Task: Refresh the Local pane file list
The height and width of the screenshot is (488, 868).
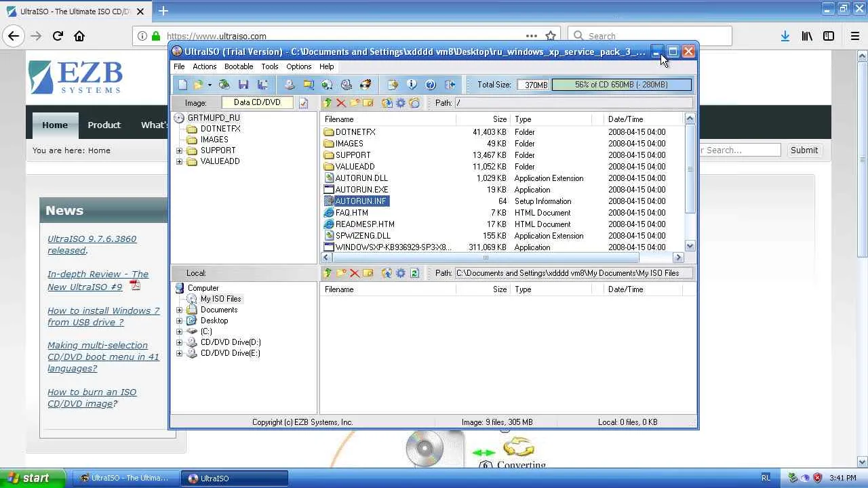Action: [414, 273]
